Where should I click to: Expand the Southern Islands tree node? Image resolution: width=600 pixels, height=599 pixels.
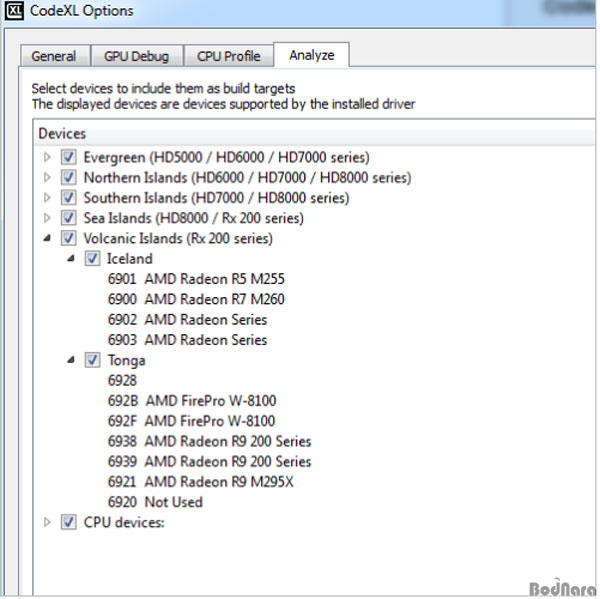pyautogui.click(x=47, y=198)
